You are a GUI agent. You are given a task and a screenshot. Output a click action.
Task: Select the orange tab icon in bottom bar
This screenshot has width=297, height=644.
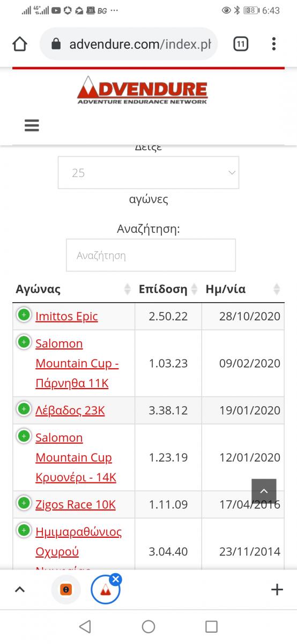click(x=66, y=590)
